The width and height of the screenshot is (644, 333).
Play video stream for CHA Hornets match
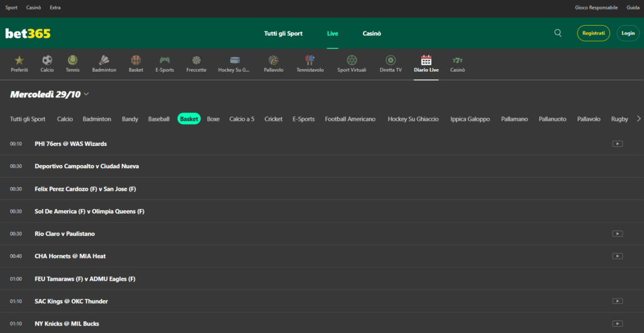(x=617, y=256)
